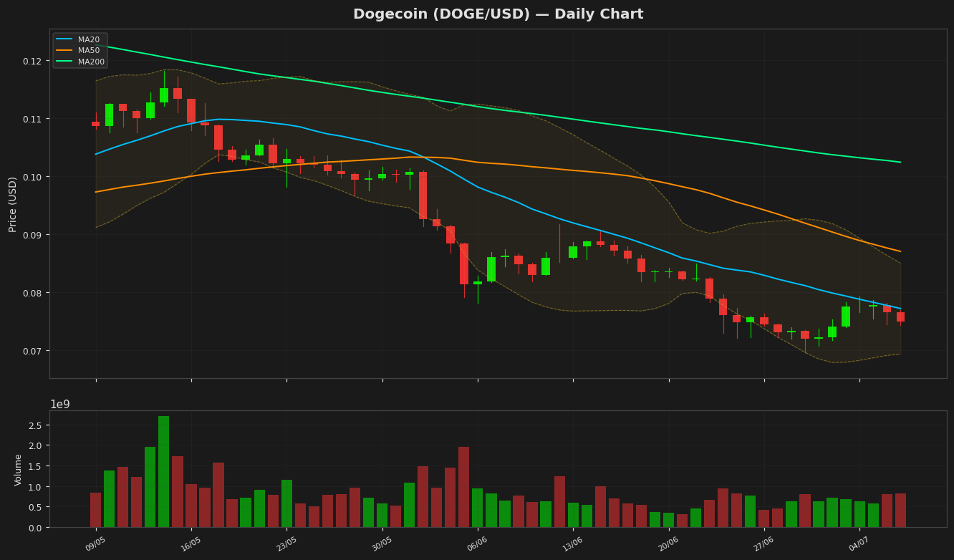Click the 20/06 date label
This screenshot has width=954, height=560.
[668, 544]
